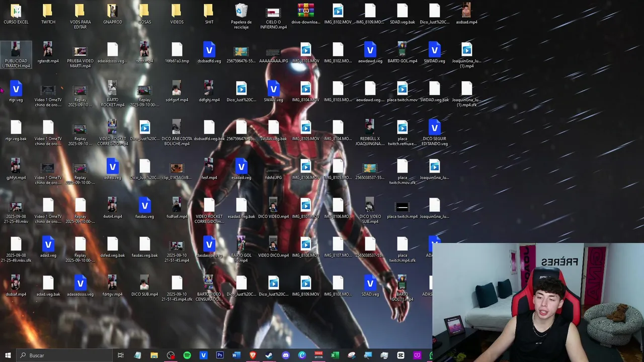Select PUBLICIDAD LITMATCH.mp4 file
The height and width of the screenshot is (362, 644).
16,55
